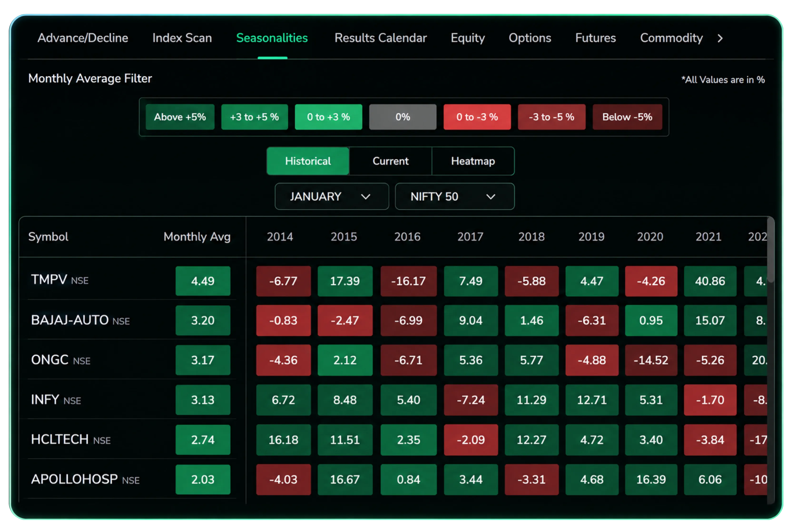This screenshot has width=792, height=532.
Task: Open the APOLLOHOSP NSE symbol
Action: pos(85,479)
